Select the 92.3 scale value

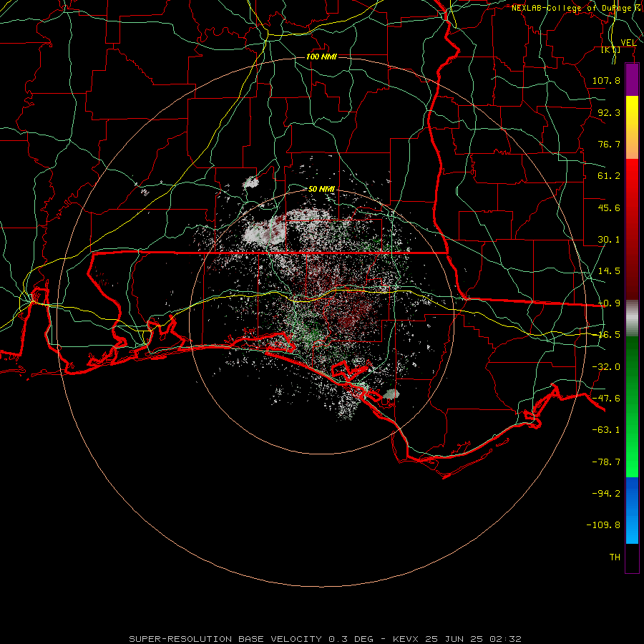pos(609,112)
